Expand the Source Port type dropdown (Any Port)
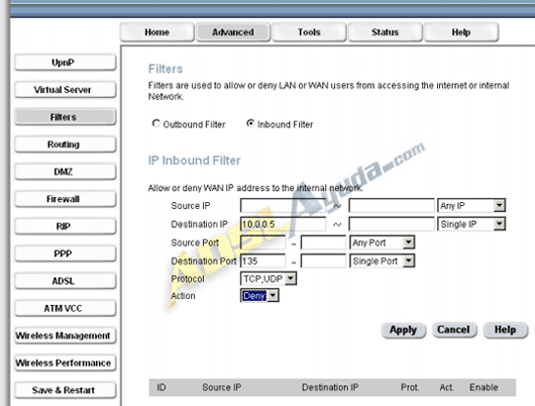The width and height of the screenshot is (535, 406). click(382, 243)
